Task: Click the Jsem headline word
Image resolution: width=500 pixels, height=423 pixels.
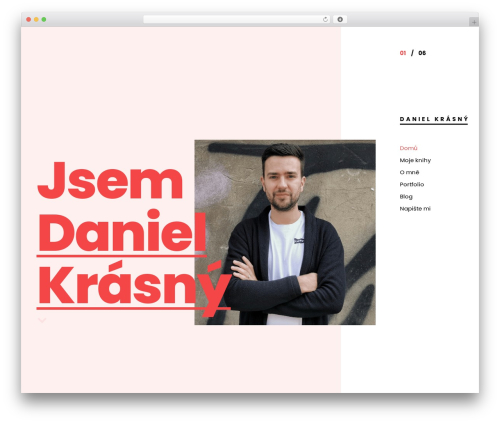Action: [x=110, y=180]
